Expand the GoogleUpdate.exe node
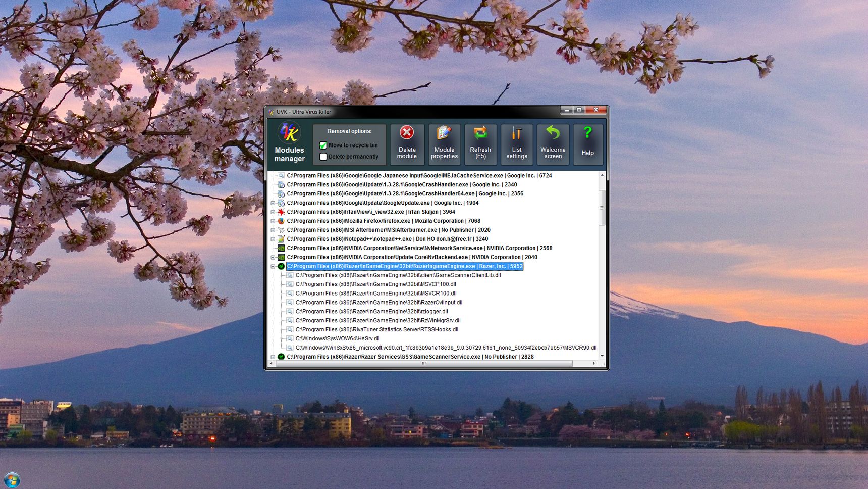This screenshot has width=868, height=489. (273, 203)
